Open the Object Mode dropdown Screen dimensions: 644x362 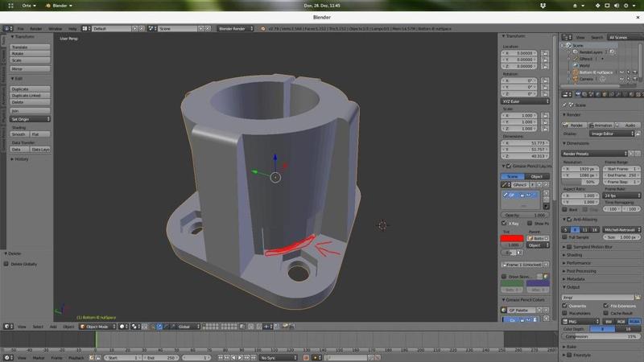pyautogui.click(x=97, y=327)
